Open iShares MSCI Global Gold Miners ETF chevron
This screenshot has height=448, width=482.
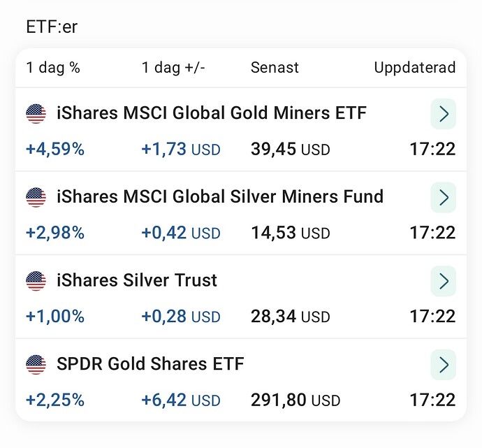444,114
